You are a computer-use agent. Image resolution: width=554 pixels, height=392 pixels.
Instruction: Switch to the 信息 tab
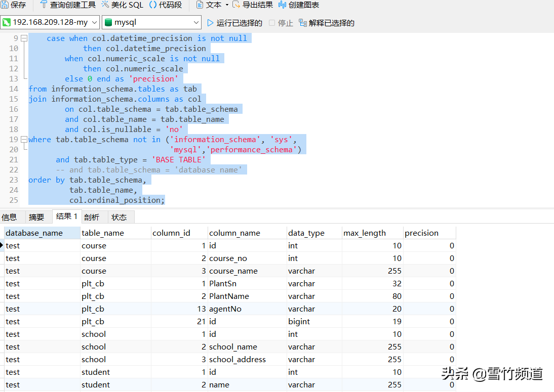10,216
